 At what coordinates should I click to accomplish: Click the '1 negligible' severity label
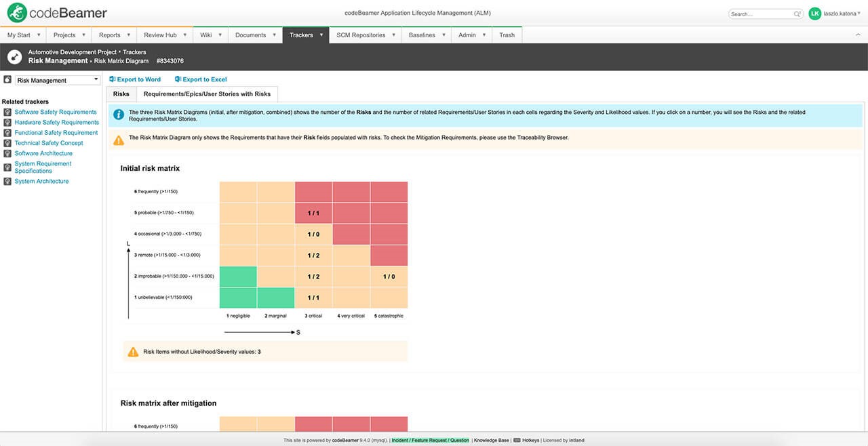(238, 316)
